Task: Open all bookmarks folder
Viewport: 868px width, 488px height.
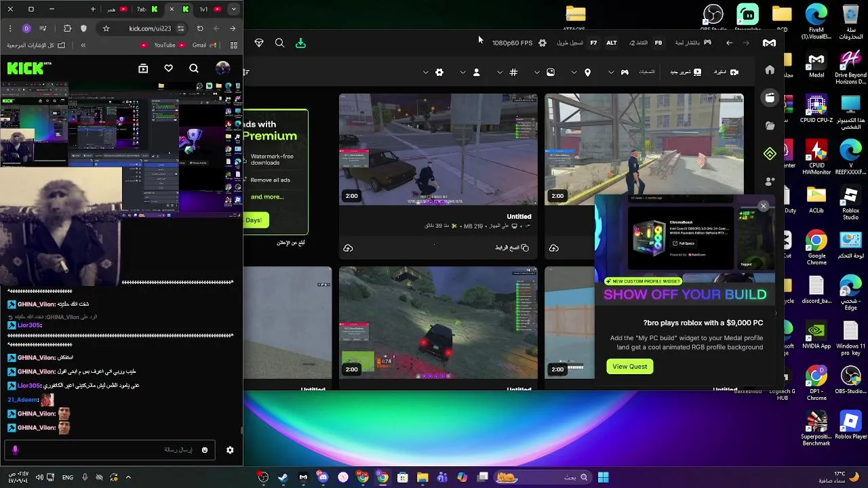Action: 36,45
